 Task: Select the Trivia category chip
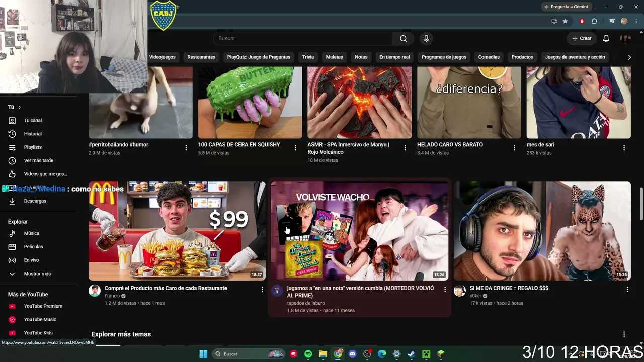308,57
